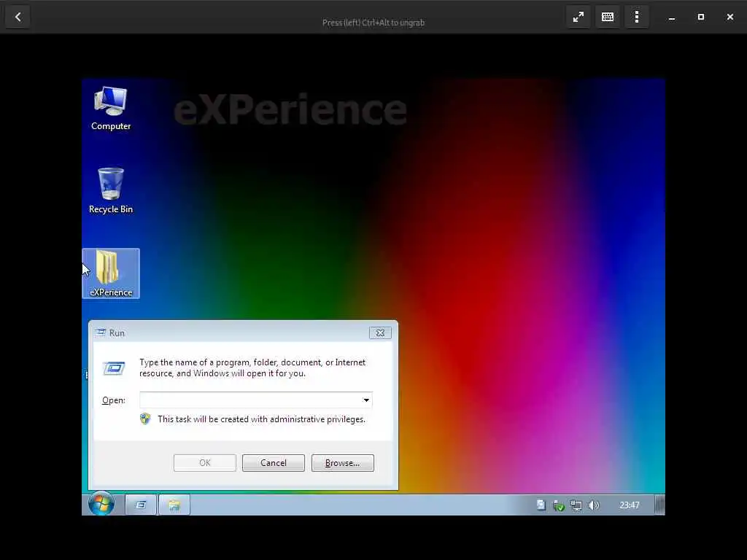This screenshot has width=747, height=560.
Task: Toggle viewer fullscreen button
Action: pyautogui.click(x=578, y=17)
